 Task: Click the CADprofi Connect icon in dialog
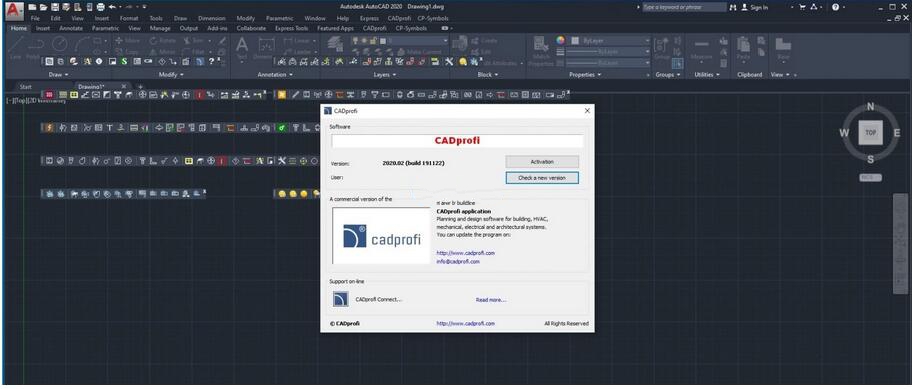point(341,300)
